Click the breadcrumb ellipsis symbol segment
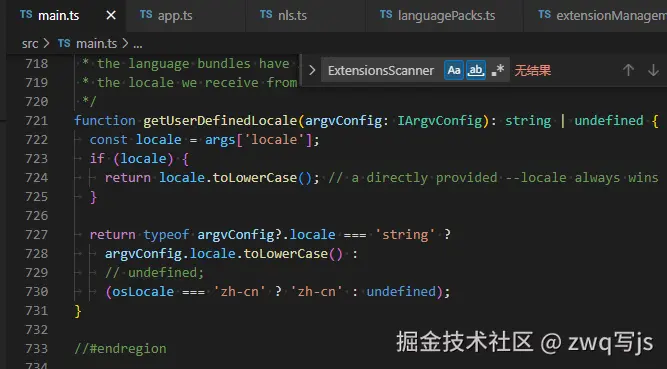 pos(138,44)
